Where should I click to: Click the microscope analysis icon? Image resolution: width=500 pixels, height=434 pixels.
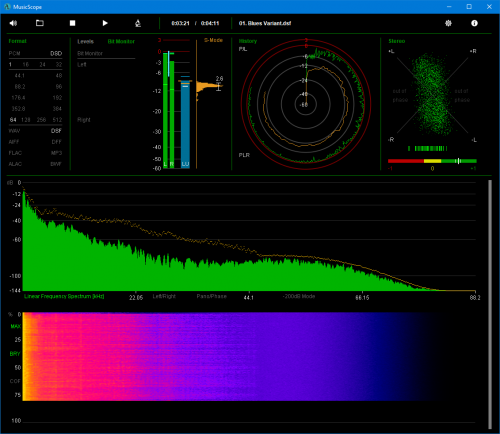tap(138, 23)
